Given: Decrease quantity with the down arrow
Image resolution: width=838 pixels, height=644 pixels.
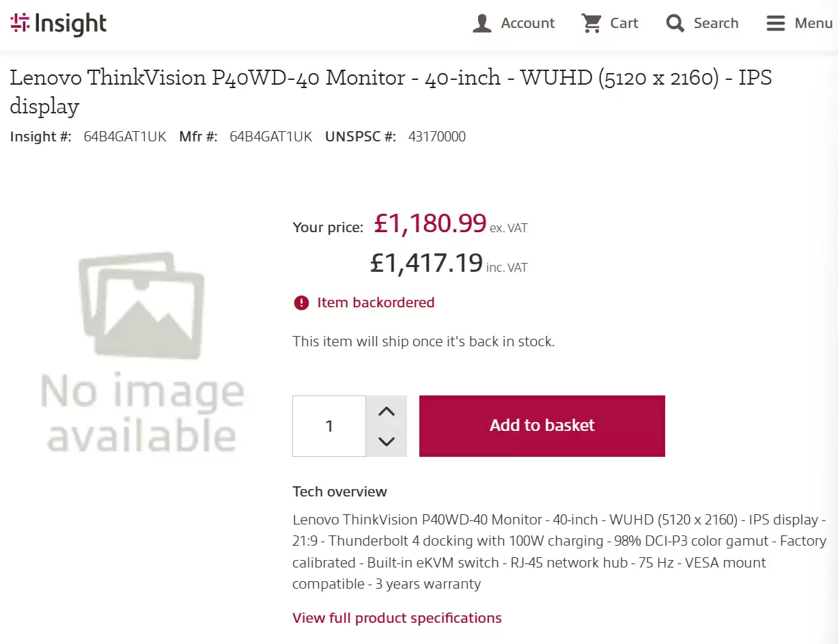Looking at the screenshot, I should coord(387,441).
